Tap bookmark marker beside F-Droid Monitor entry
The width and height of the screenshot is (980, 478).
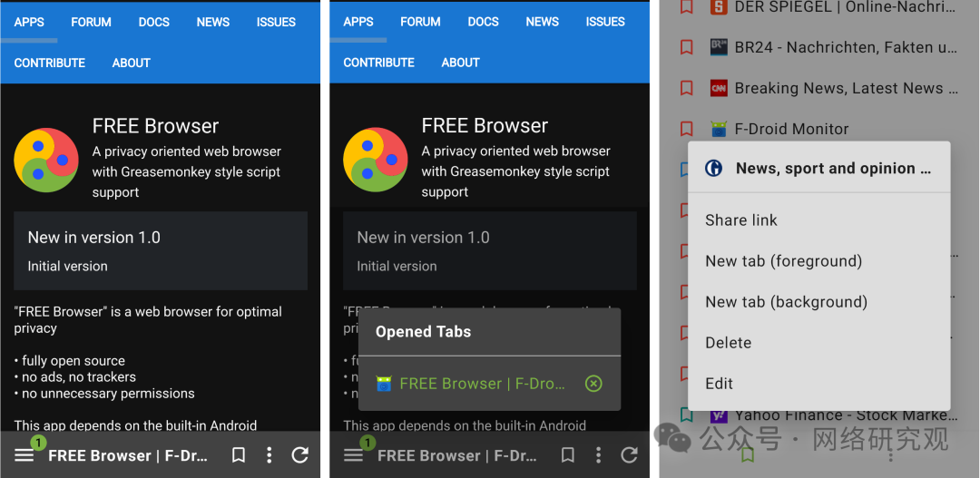click(x=686, y=129)
